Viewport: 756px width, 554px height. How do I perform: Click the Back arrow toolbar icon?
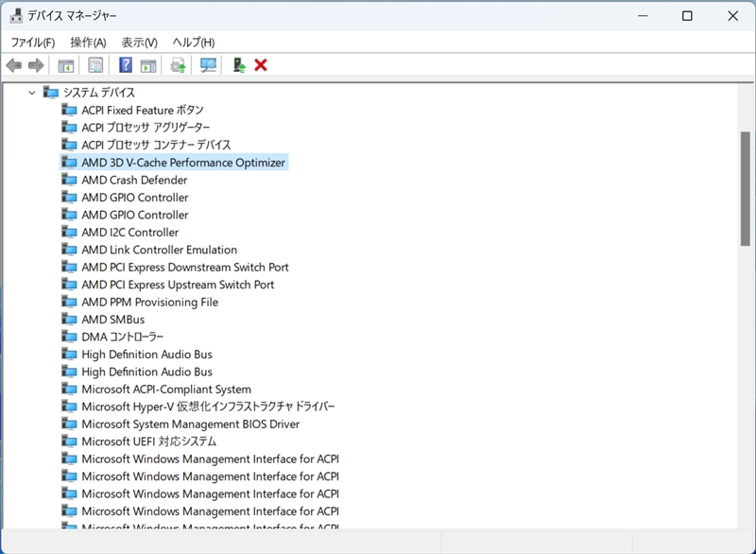click(14, 65)
